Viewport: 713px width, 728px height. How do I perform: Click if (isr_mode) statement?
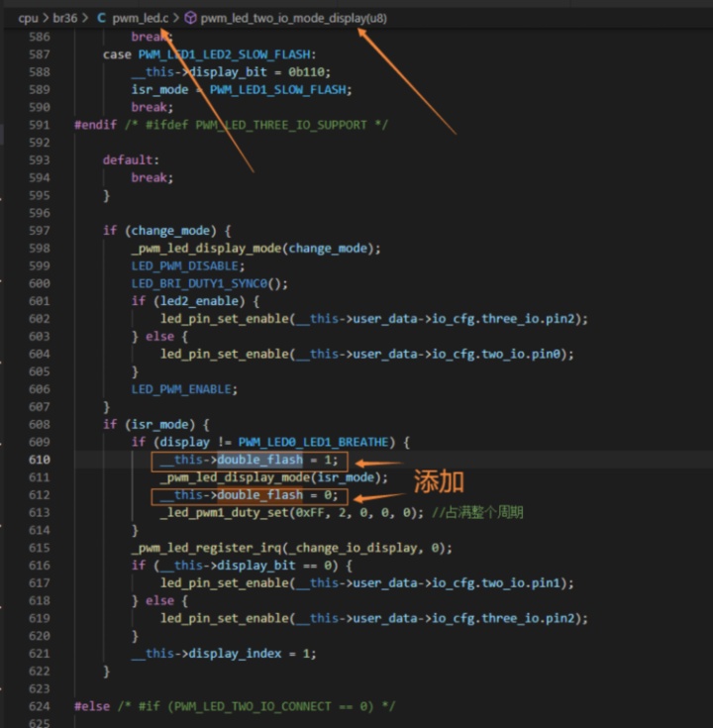156,424
